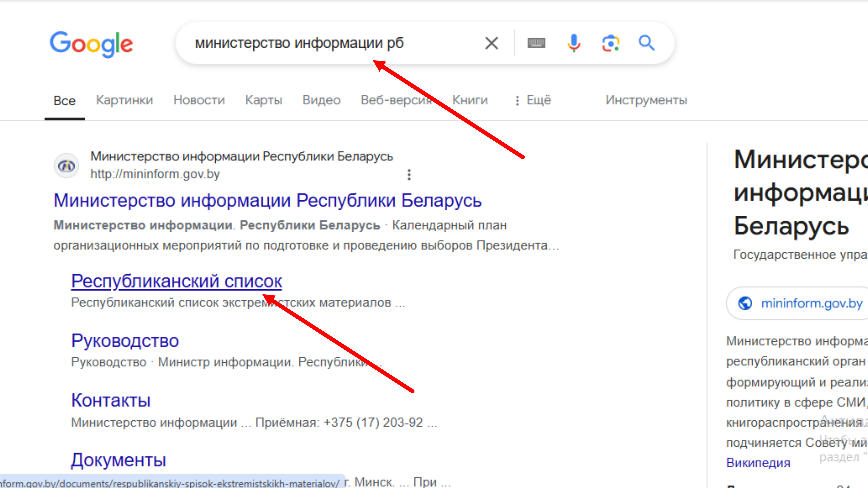Expand the Ещё more options menu
The width and height of the screenshot is (868, 488).
pos(533,100)
